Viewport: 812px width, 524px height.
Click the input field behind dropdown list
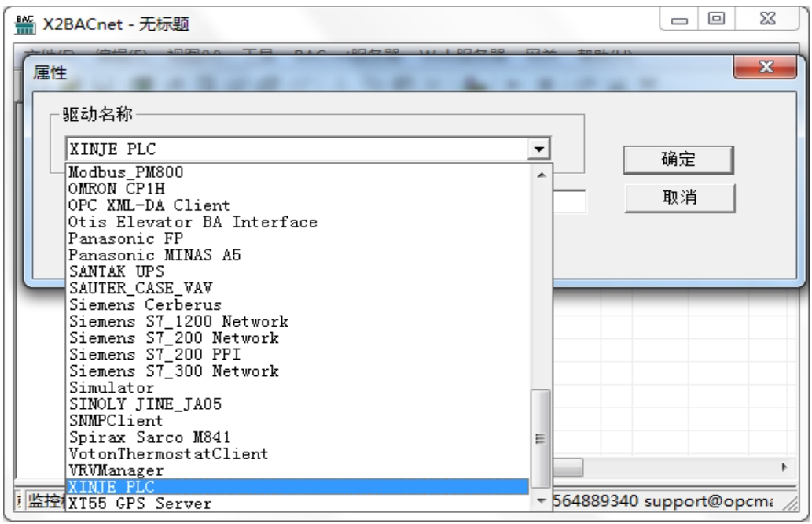(570, 201)
